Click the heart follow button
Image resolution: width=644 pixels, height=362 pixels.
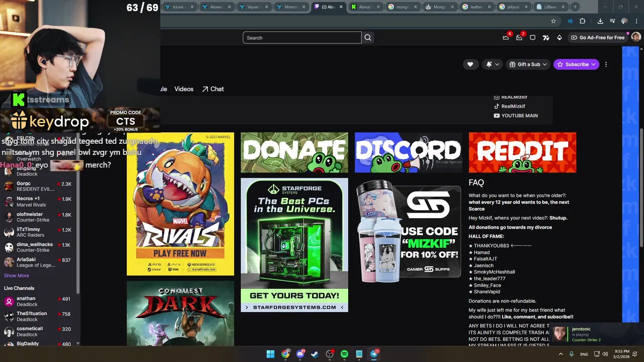[470, 64]
